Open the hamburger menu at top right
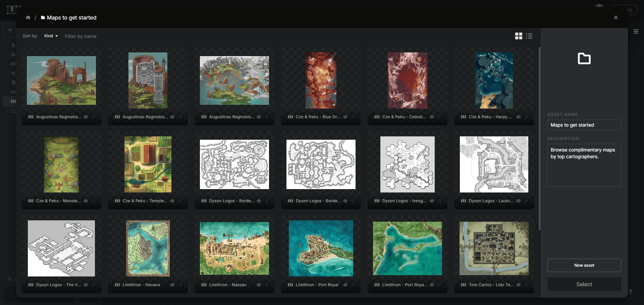644x305 pixels. tap(637, 32)
